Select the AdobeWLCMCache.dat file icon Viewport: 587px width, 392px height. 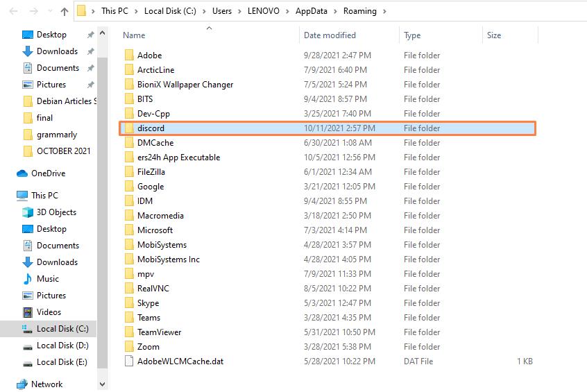coord(128,361)
